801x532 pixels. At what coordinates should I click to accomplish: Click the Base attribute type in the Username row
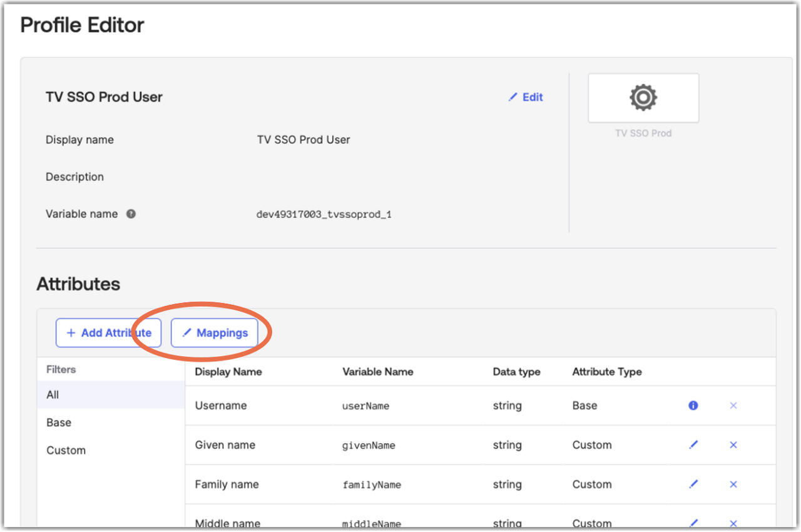584,406
